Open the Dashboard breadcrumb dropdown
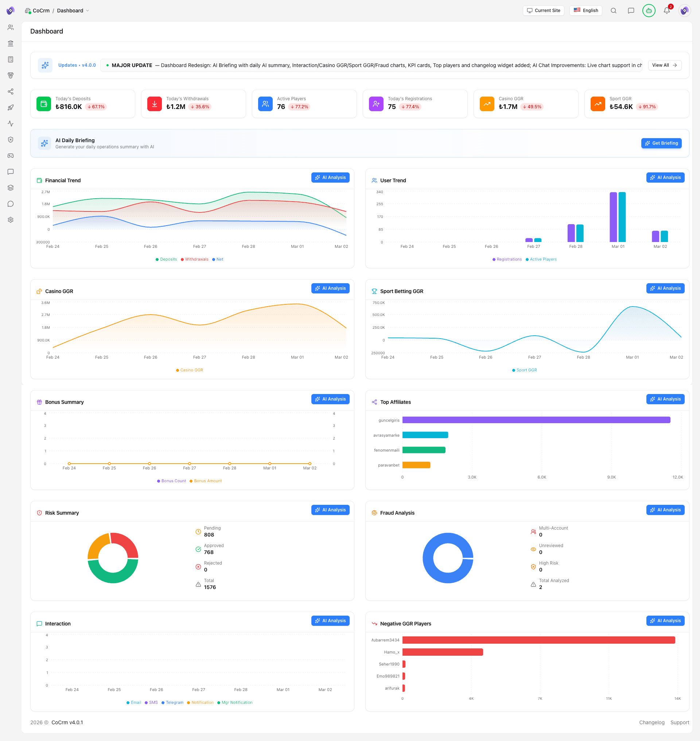Screen dimensions: 700x741 [x=73, y=11]
